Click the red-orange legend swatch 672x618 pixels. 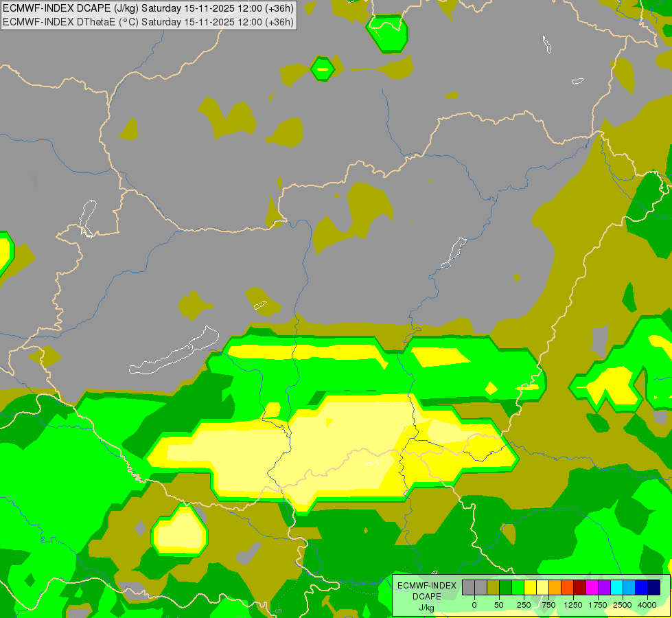[568, 587]
